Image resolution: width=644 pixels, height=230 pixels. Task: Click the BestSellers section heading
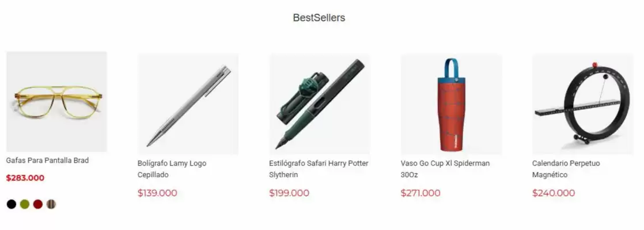point(319,18)
